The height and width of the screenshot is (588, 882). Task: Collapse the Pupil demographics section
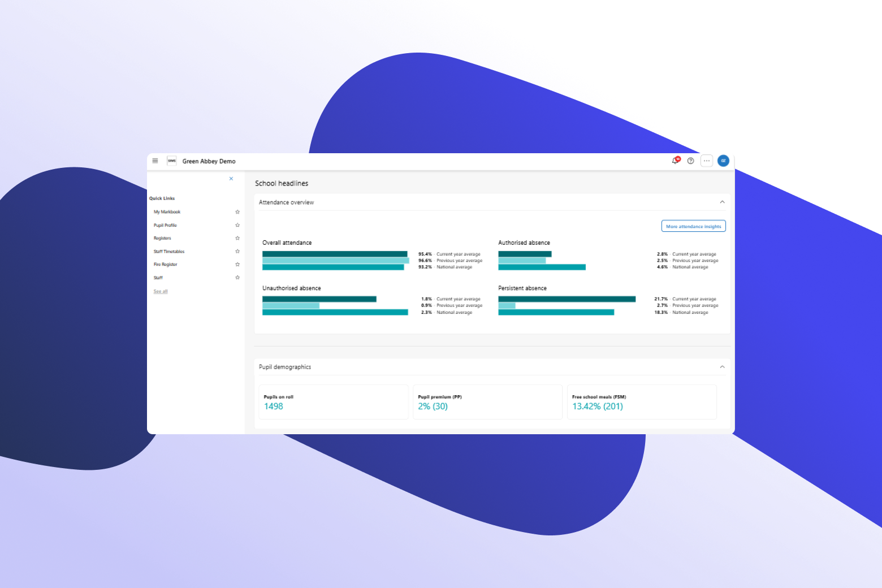[x=722, y=367]
